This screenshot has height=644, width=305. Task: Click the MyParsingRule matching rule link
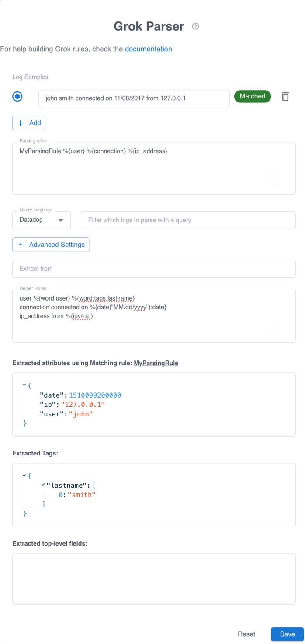pyautogui.click(x=156, y=363)
